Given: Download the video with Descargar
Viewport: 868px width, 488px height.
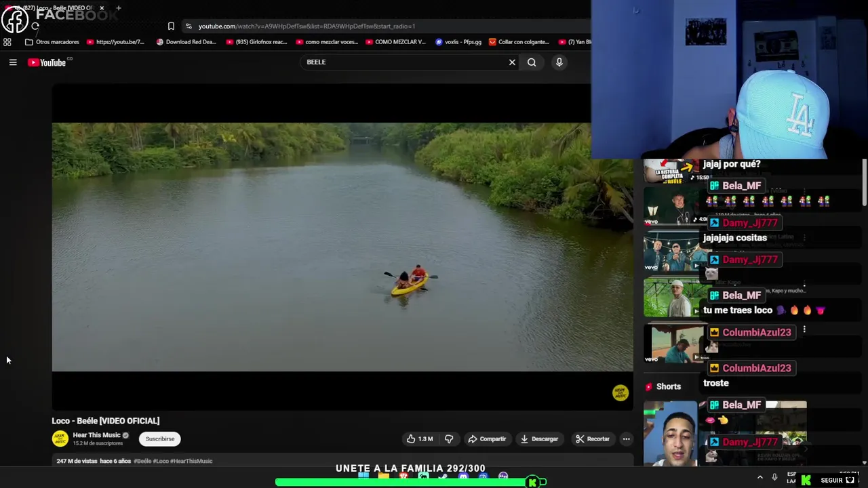Looking at the screenshot, I should pyautogui.click(x=539, y=439).
